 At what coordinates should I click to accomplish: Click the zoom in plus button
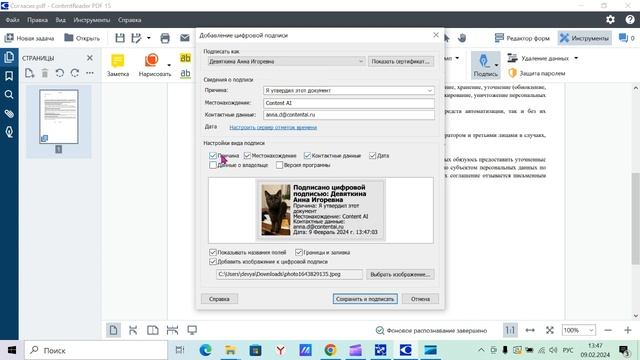(628, 330)
